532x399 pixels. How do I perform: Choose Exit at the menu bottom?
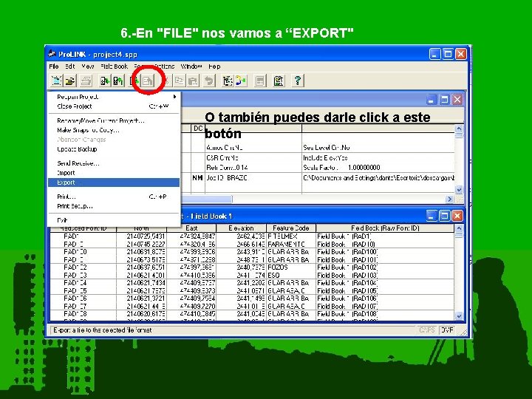click(x=114, y=220)
